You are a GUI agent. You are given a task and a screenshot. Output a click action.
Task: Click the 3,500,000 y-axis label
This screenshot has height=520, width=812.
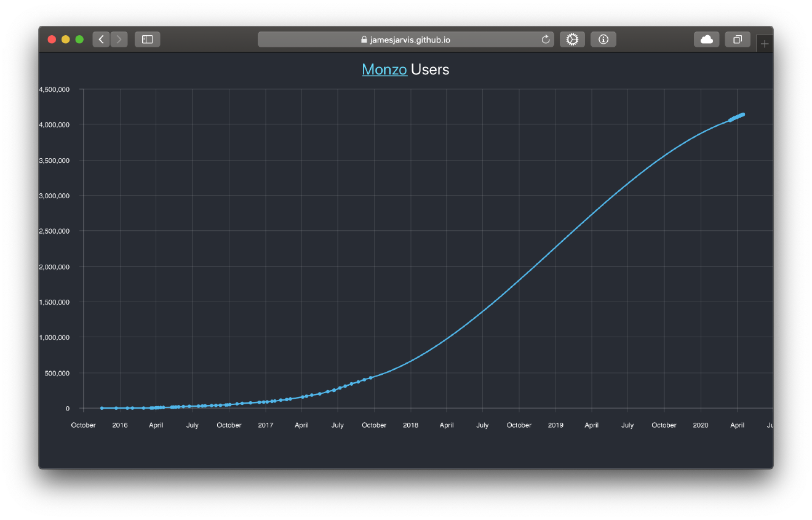54,161
